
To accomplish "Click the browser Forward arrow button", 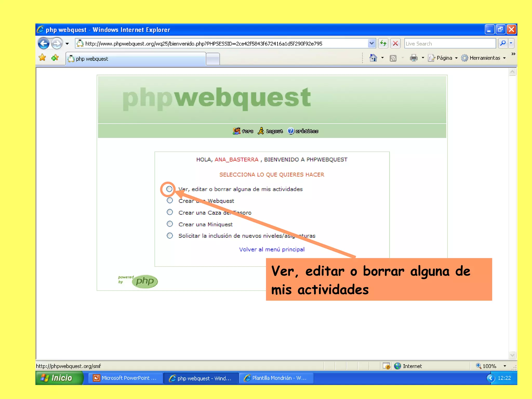I will (x=57, y=43).
